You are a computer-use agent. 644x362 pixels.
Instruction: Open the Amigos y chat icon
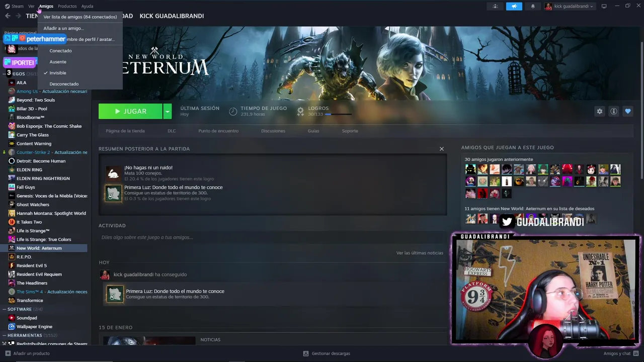point(636,353)
